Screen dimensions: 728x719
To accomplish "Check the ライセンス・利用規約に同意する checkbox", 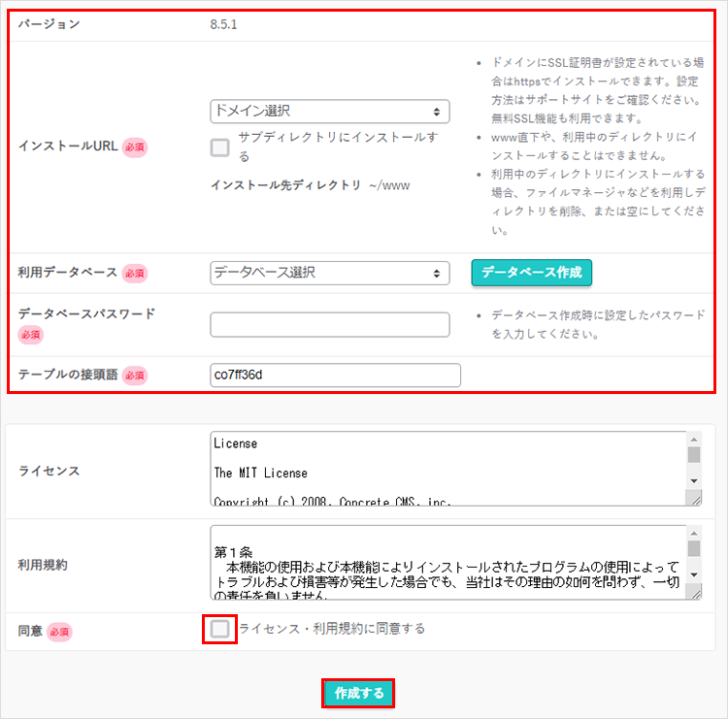I will coord(220,629).
